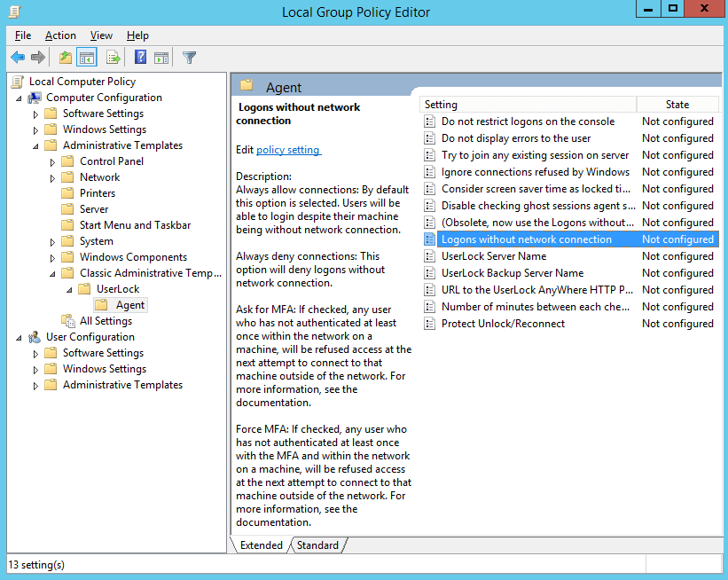Click the policy setting link
Image resolution: width=728 pixels, height=580 pixels.
288,150
